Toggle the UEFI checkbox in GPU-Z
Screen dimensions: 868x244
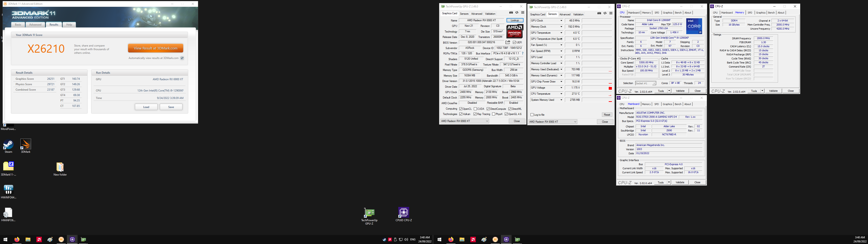click(x=514, y=42)
